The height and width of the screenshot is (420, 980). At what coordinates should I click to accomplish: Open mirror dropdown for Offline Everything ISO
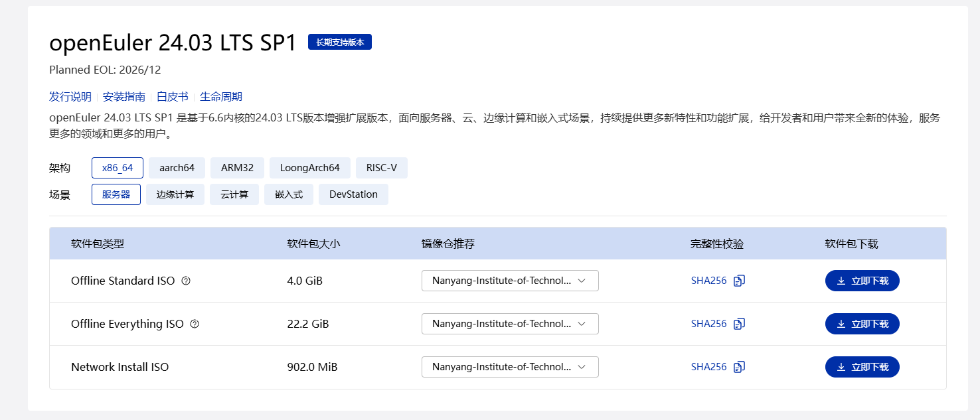click(510, 324)
